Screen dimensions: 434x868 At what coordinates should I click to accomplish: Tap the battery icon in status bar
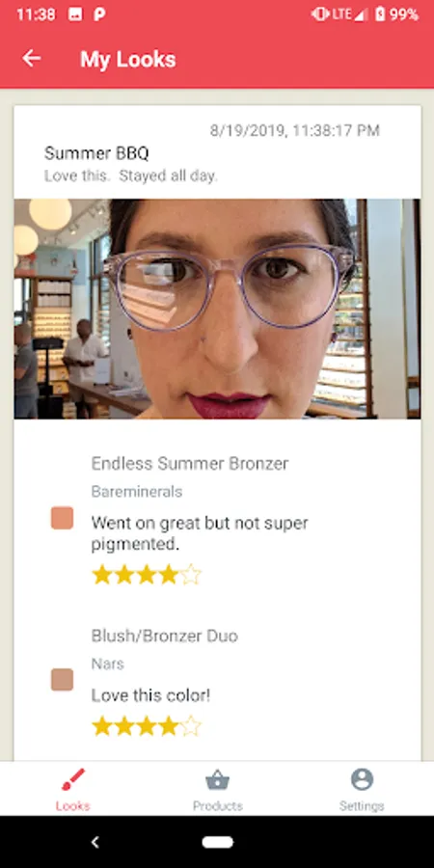[x=379, y=14]
